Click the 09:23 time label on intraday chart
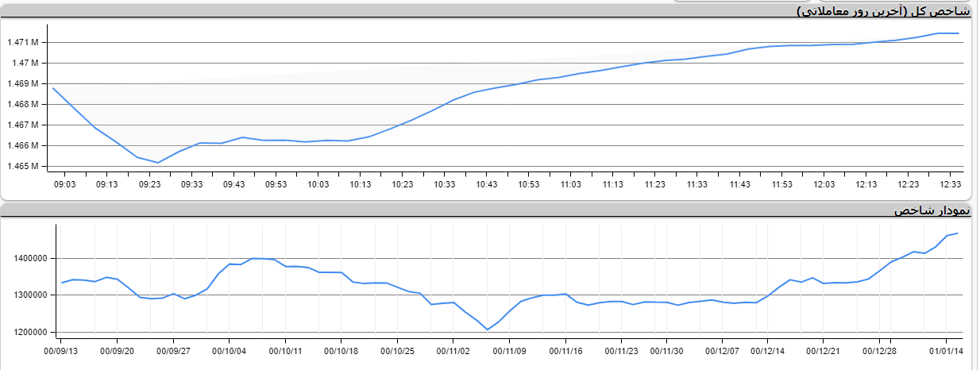Image resolution: width=980 pixels, height=370 pixels. pos(149,184)
